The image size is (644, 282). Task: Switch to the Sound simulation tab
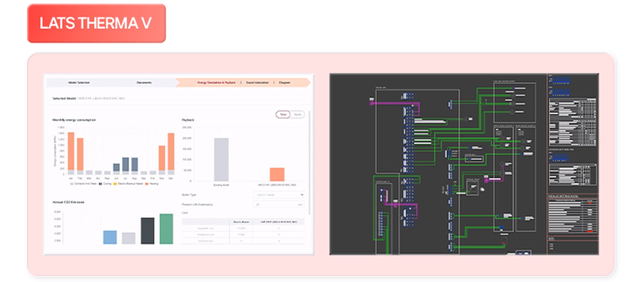(257, 83)
